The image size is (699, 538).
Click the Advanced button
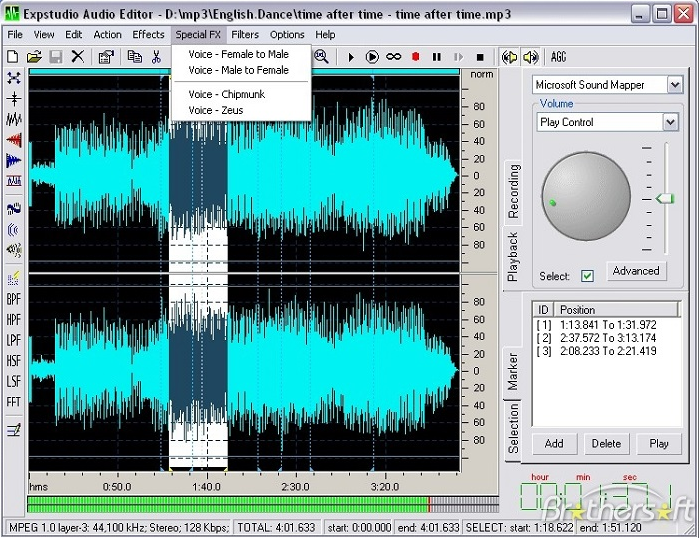tap(636, 271)
